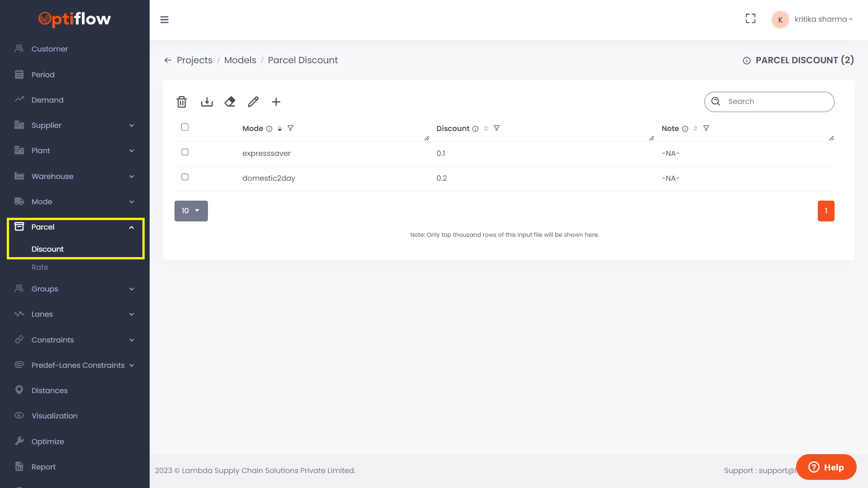Open the filter icon on the Mode column
868x488 pixels.
(291, 128)
